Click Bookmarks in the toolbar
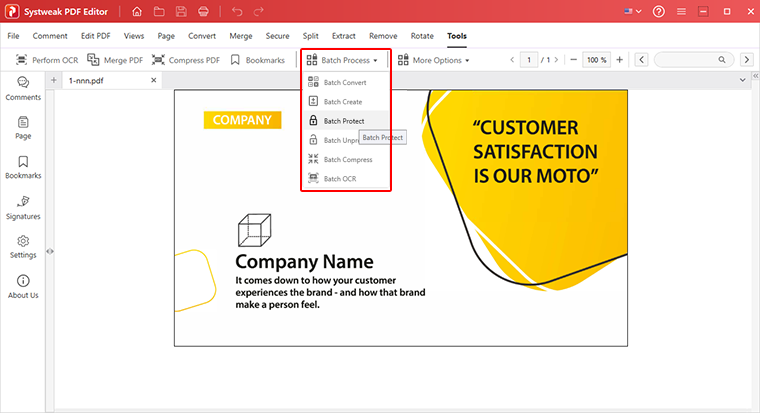760x413 pixels. (x=257, y=60)
